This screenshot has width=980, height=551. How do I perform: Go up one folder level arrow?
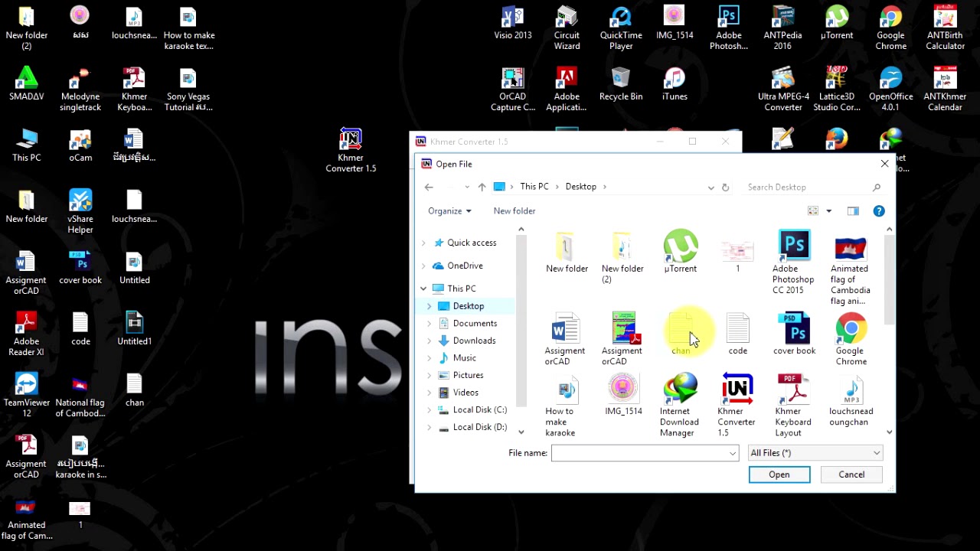tap(482, 187)
